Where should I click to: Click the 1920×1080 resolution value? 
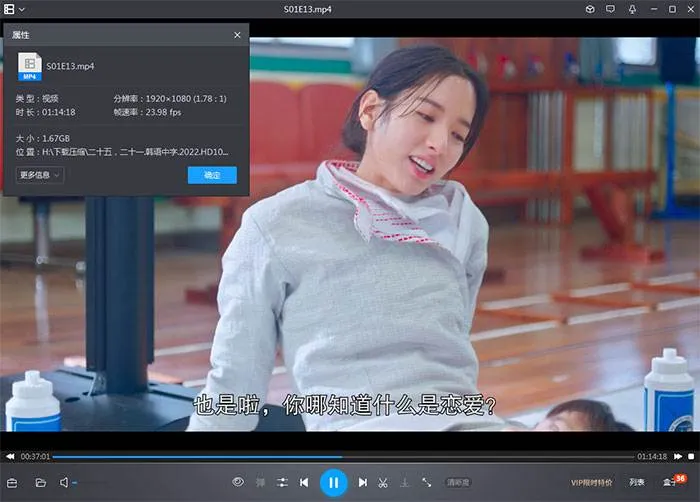[168, 98]
